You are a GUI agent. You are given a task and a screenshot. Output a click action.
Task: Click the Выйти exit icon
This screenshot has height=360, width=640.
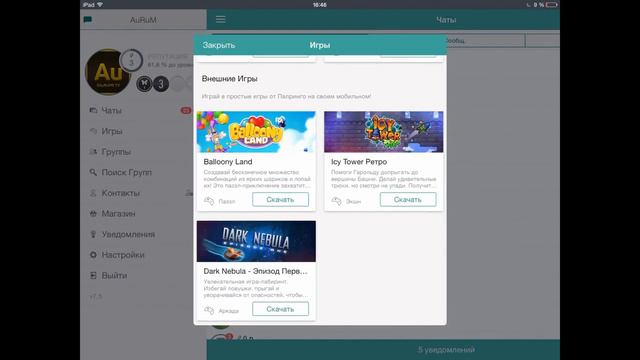click(93, 276)
